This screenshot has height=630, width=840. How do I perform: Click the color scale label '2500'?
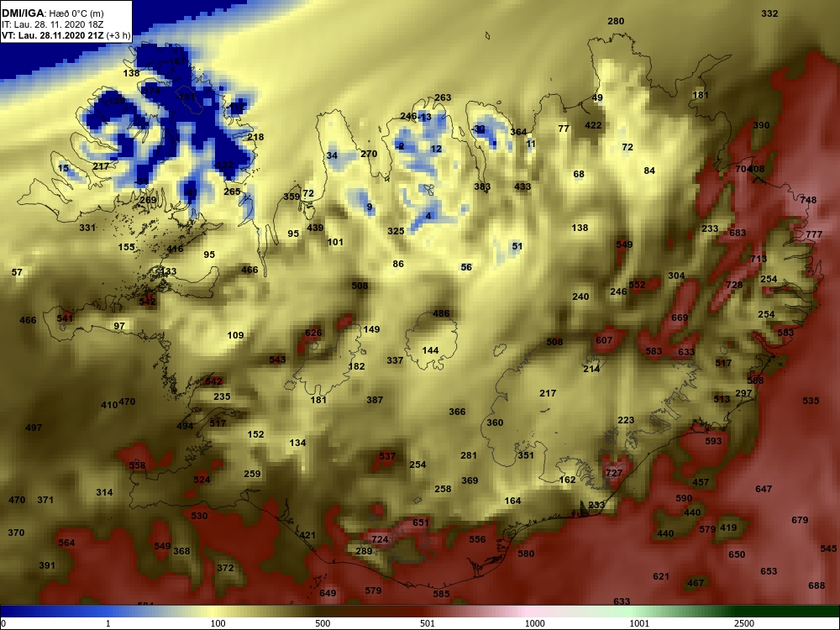(744, 623)
